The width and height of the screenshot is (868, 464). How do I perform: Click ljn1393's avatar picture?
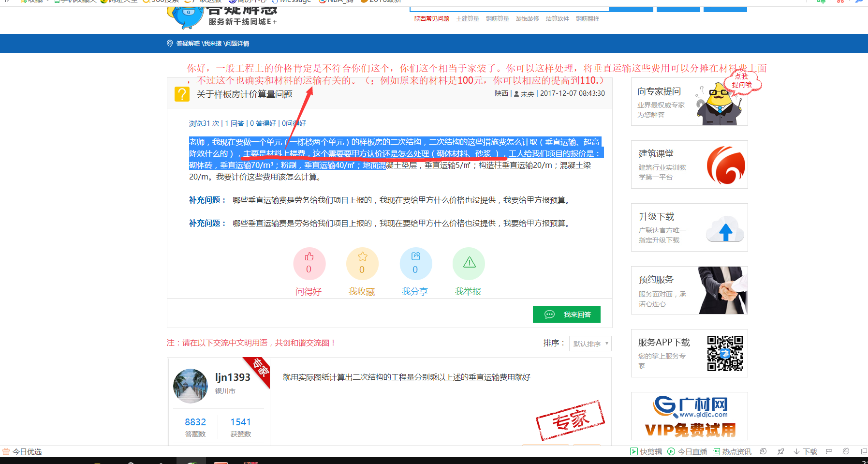tap(191, 386)
